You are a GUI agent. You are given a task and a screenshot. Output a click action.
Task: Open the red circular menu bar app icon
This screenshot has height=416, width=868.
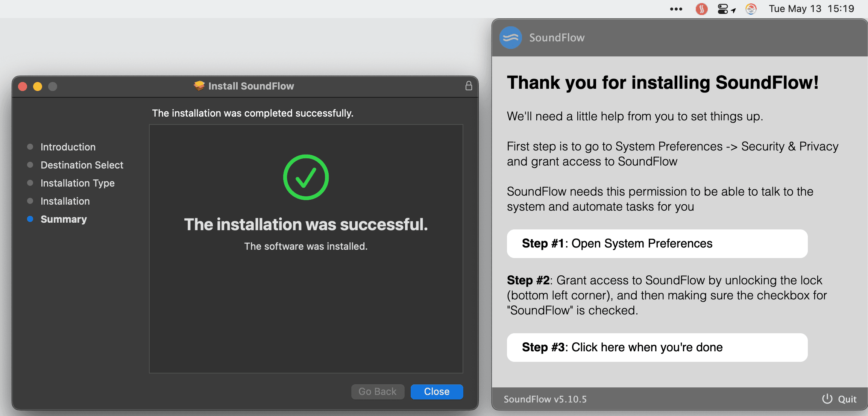tap(701, 9)
